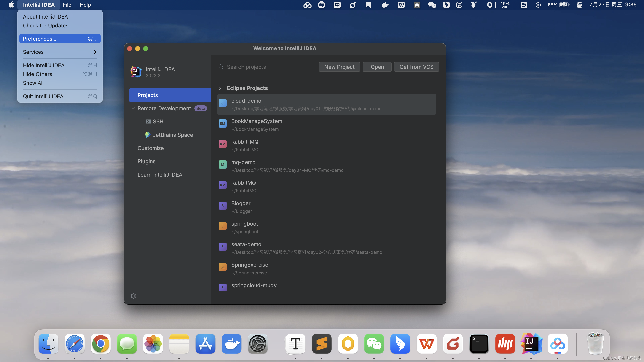Screen dimensions: 644x362
Task: Open the Services submenu
Action: coord(60,52)
